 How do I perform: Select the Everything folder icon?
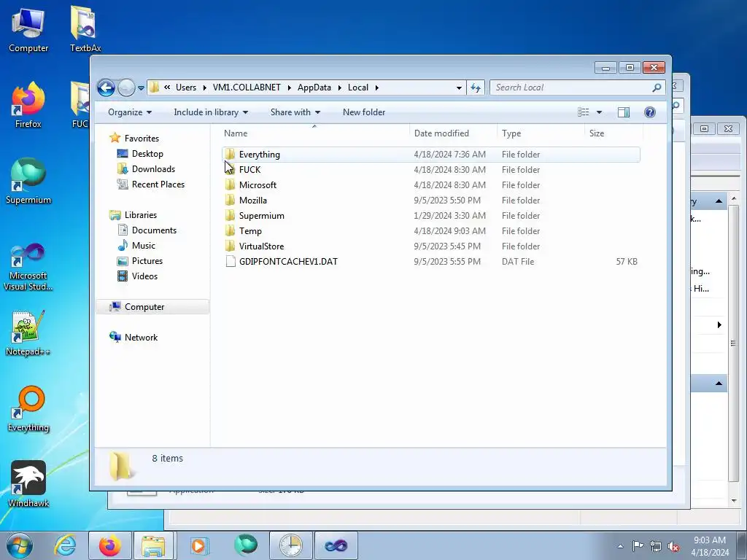[230, 155]
